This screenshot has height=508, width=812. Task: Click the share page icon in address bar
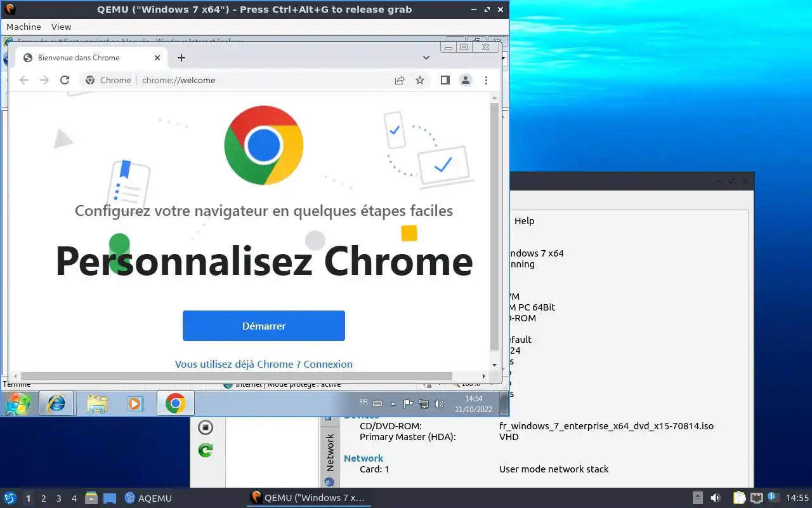[400, 80]
